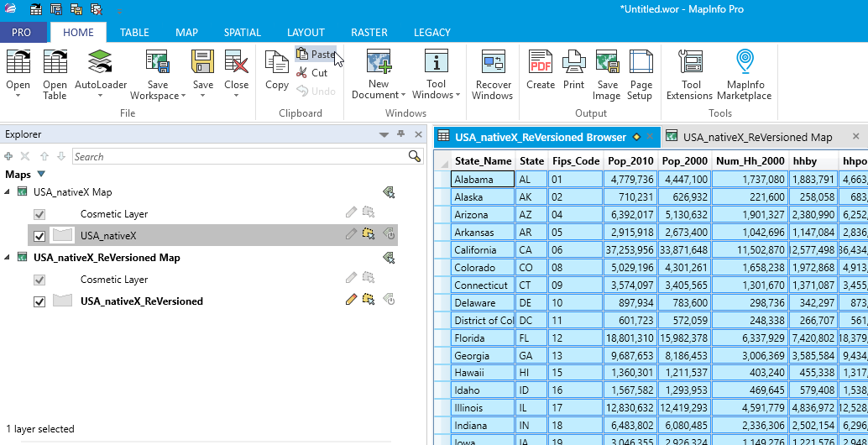Click the Create PDF icon
The width and height of the screenshot is (868, 445).
point(541,61)
